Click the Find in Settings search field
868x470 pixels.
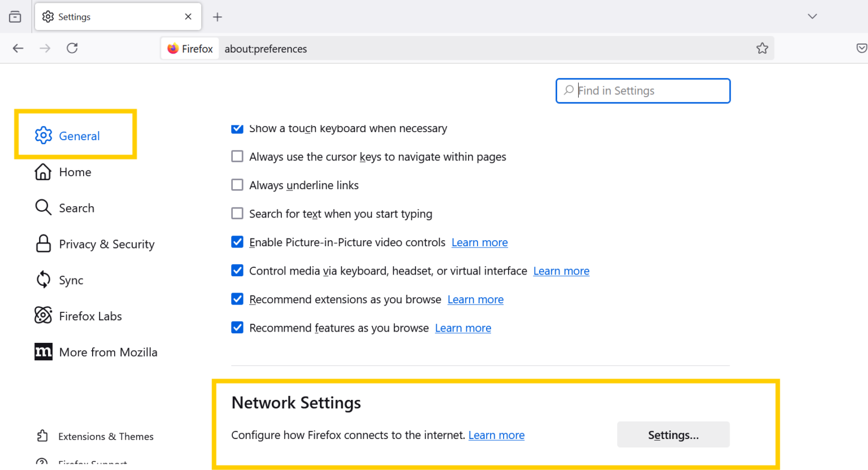pyautogui.click(x=643, y=90)
